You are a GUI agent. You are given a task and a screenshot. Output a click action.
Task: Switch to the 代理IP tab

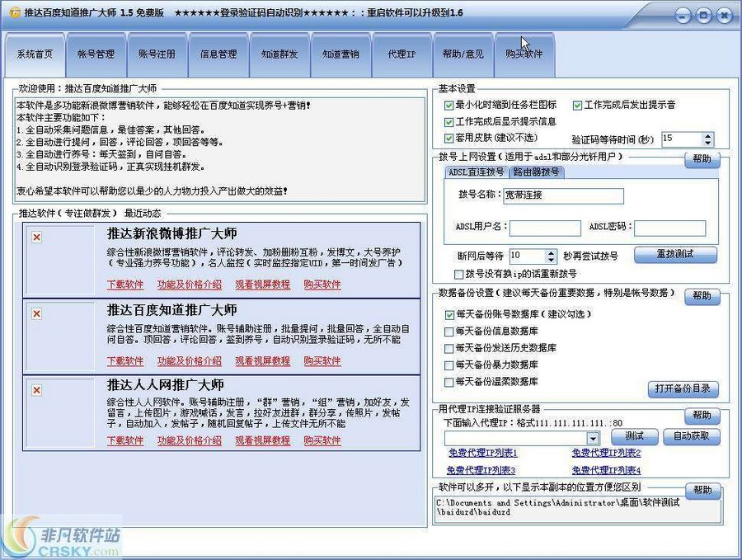[x=402, y=54]
